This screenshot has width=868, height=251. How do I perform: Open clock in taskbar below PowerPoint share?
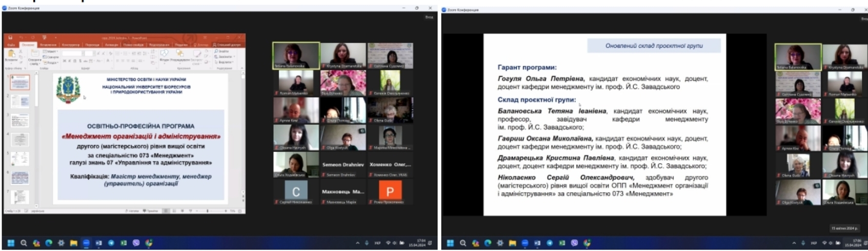tap(417, 243)
